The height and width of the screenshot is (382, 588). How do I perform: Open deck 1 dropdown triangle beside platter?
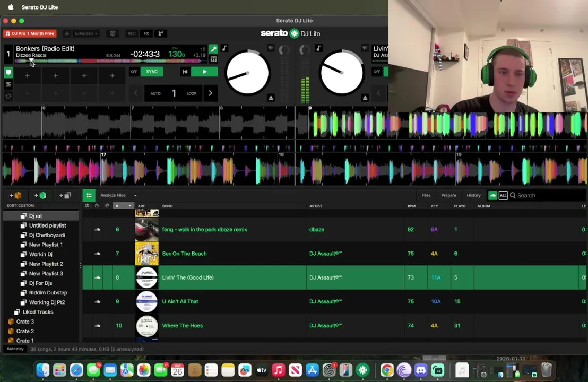coord(271,48)
